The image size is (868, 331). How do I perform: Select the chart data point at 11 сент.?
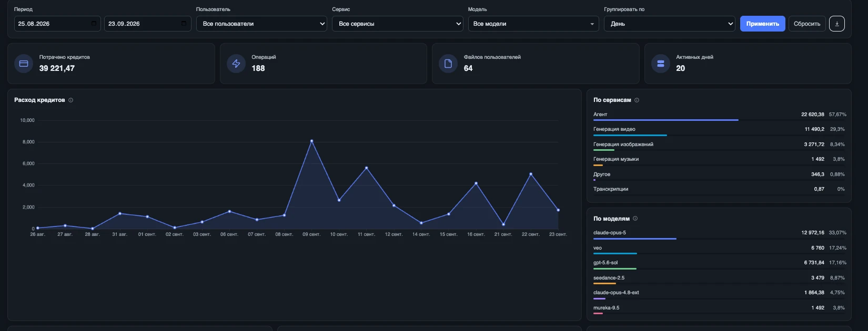[366, 168]
